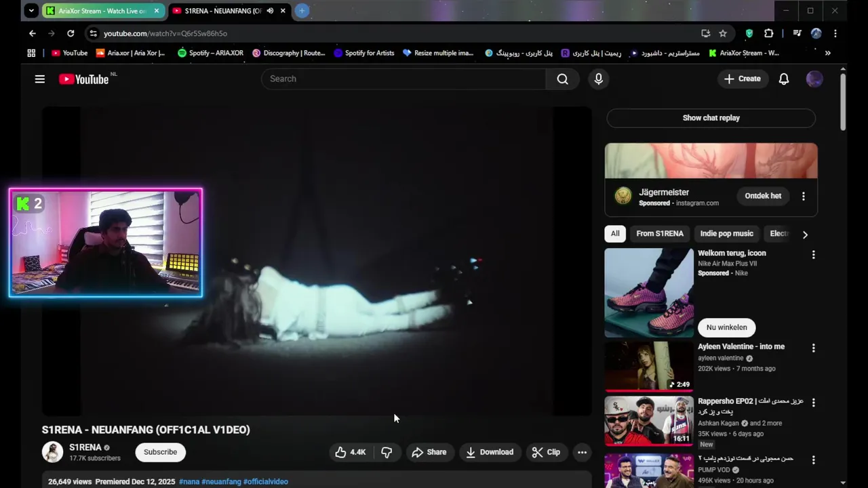The height and width of the screenshot is (488, 868).
Task: Start voice search with the microphone icon
Action: 598,79
